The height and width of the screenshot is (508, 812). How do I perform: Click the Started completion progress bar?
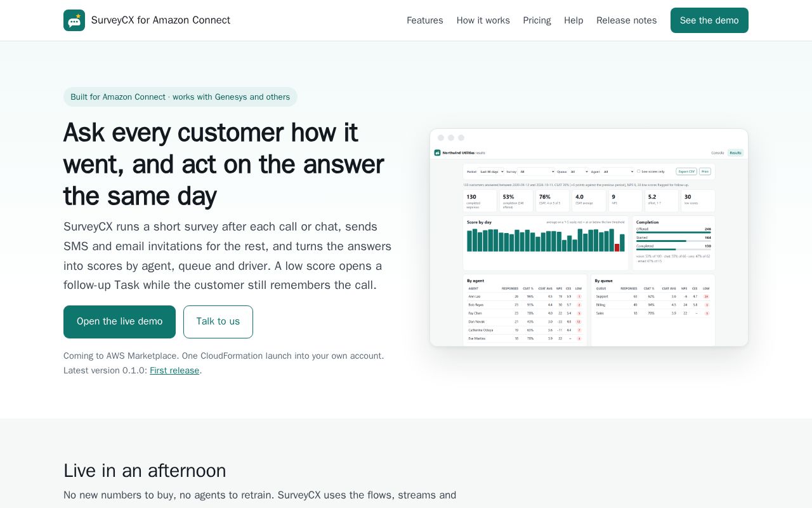[x=674, y=241]
